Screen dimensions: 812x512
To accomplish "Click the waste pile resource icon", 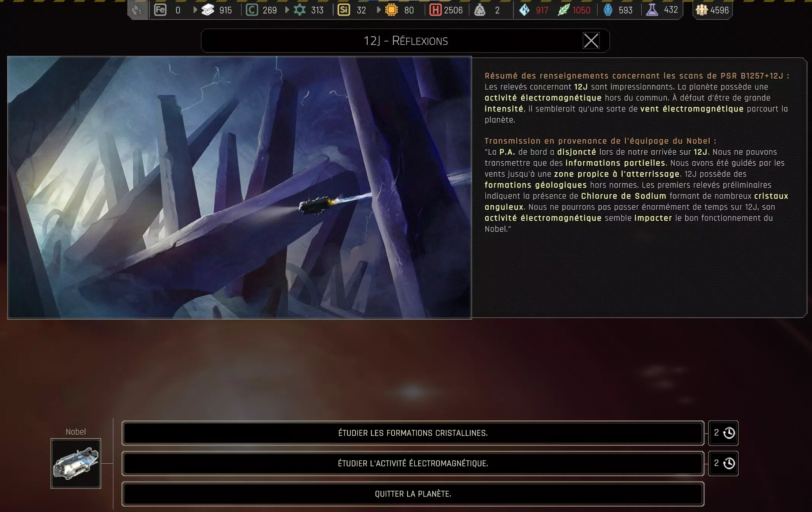I will [480, 10].
